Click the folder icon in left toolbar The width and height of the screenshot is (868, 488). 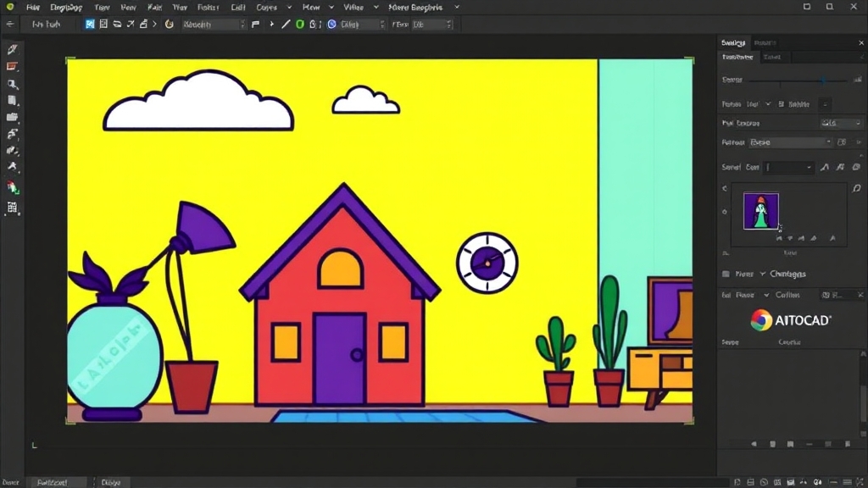[13, 117]
